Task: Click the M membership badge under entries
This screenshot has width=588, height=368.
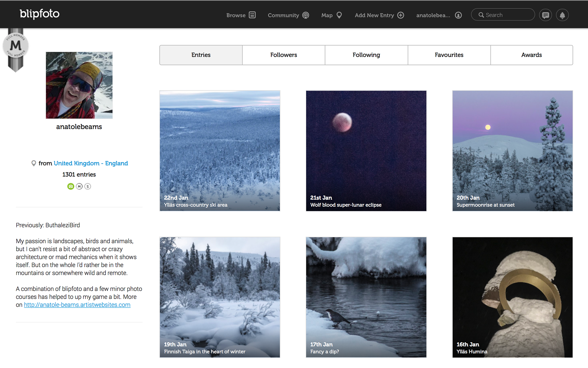Action: click(x=79, y=186)
